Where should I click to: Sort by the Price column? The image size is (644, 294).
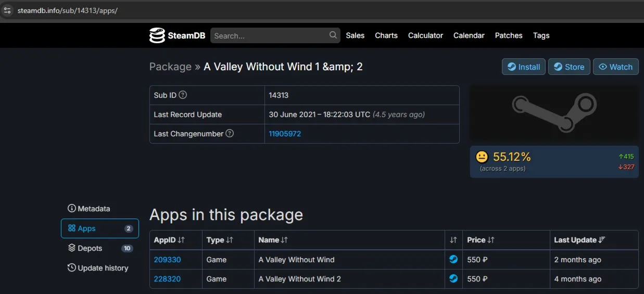(481, 240)
